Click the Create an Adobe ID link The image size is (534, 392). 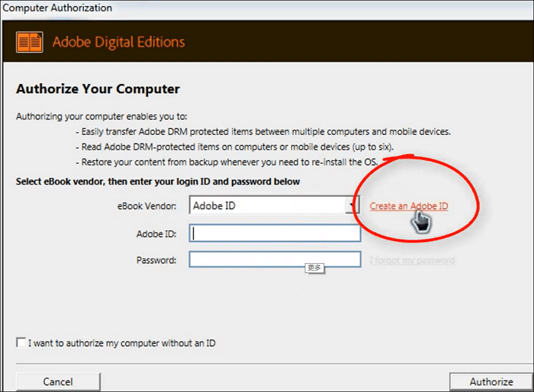pos(409,206)
